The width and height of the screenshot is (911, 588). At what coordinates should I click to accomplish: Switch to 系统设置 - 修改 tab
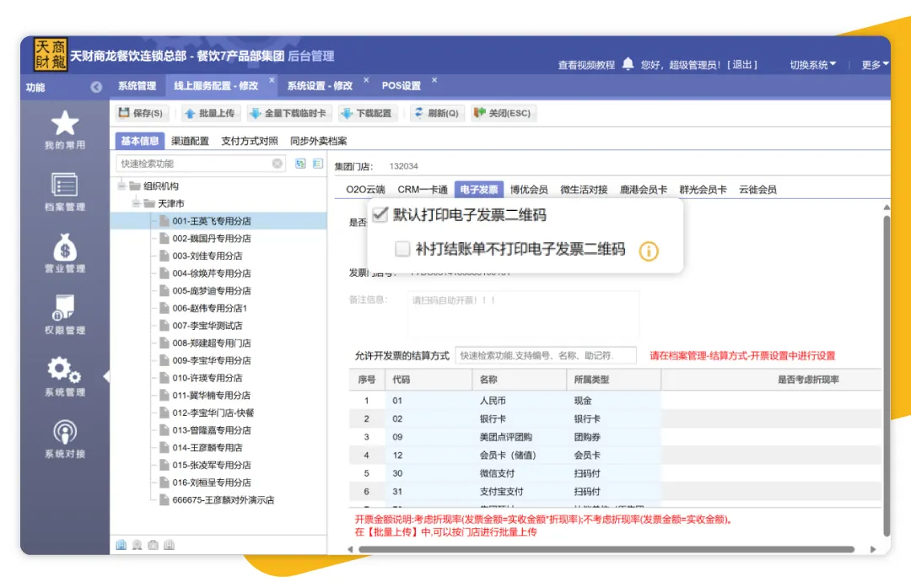click(320, 86)
